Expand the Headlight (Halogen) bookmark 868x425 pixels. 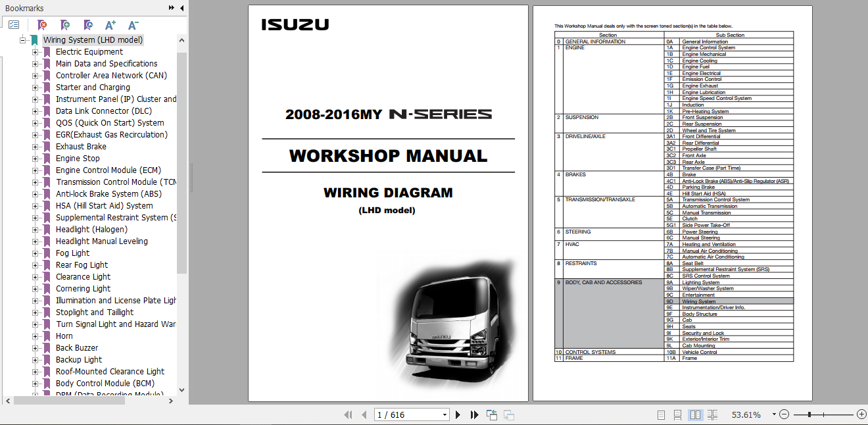[36, 230]
